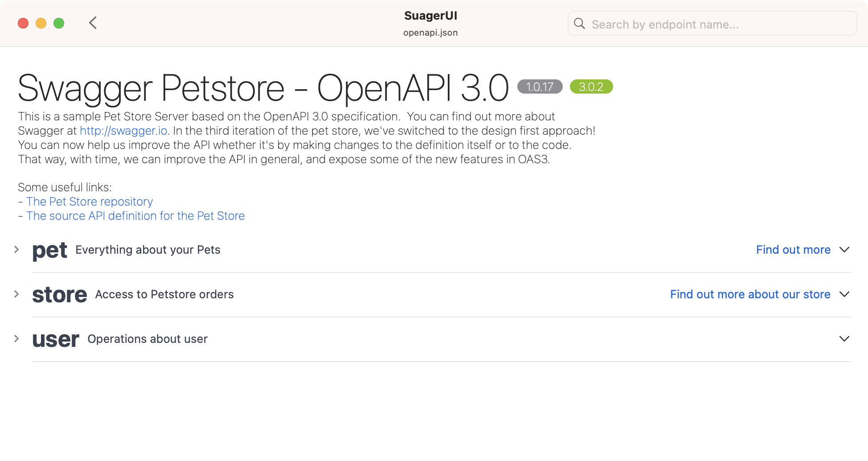
Task: Click the Swagger Petstore main heading
Action: (x=263, y=88)
